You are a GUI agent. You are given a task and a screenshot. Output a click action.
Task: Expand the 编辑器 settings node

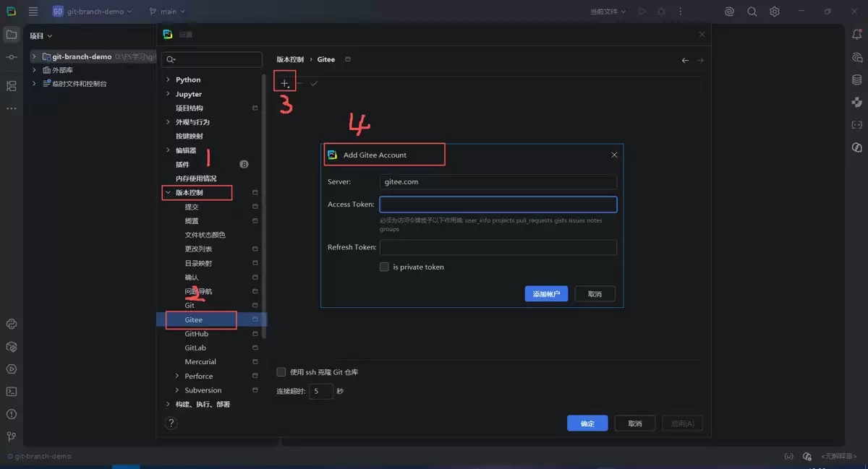tap(168, 150)
